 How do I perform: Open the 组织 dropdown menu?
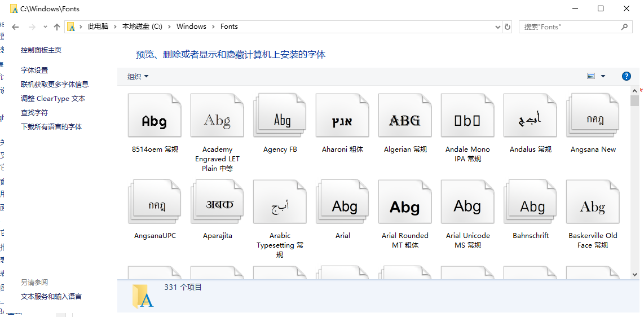[x=138, y=76]
